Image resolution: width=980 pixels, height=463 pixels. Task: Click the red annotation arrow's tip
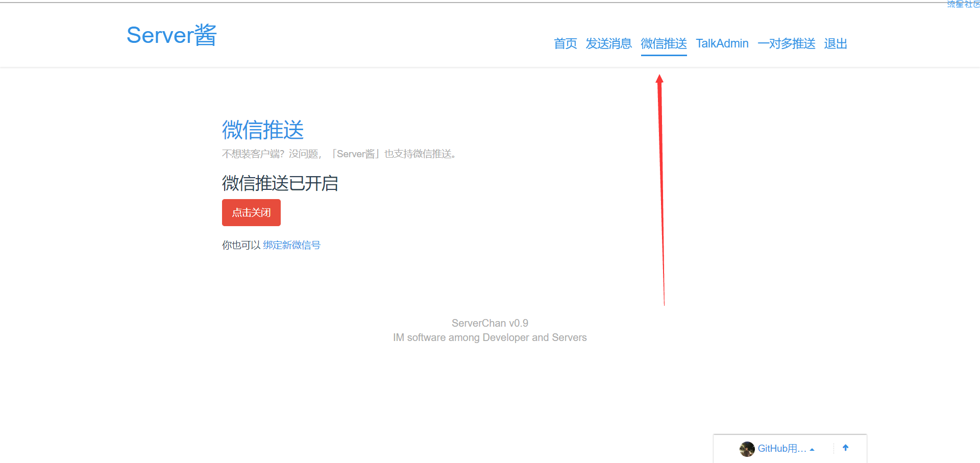[x=659, y=78]
